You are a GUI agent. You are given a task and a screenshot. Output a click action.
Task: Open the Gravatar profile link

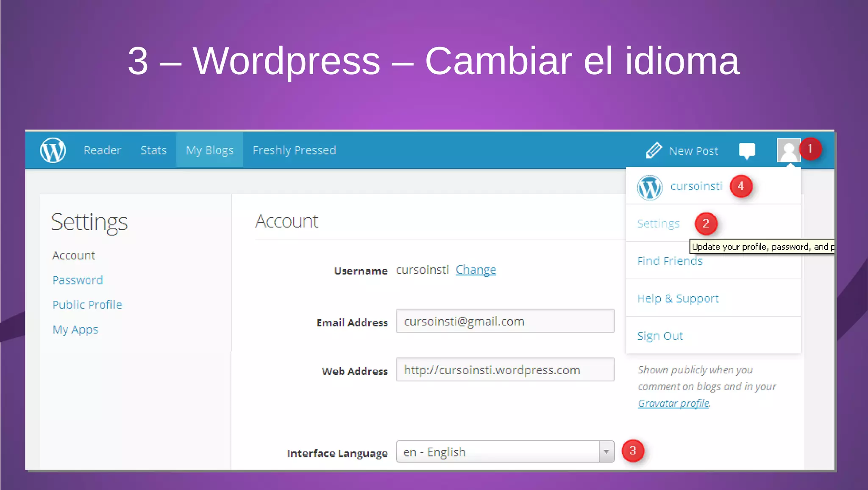(x=673, y=403)
